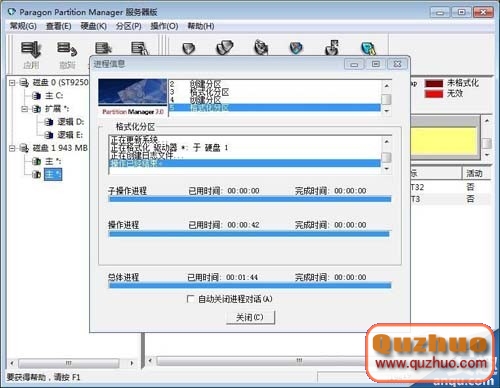The height and width of the screenshot is (388, 500).
Task: Click the 操作进程 progress bar
Action: click(249, 234)
